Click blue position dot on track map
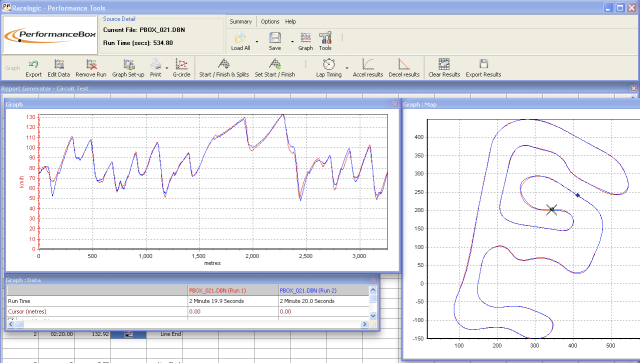 pyautogui.click(x=578, y=195)
